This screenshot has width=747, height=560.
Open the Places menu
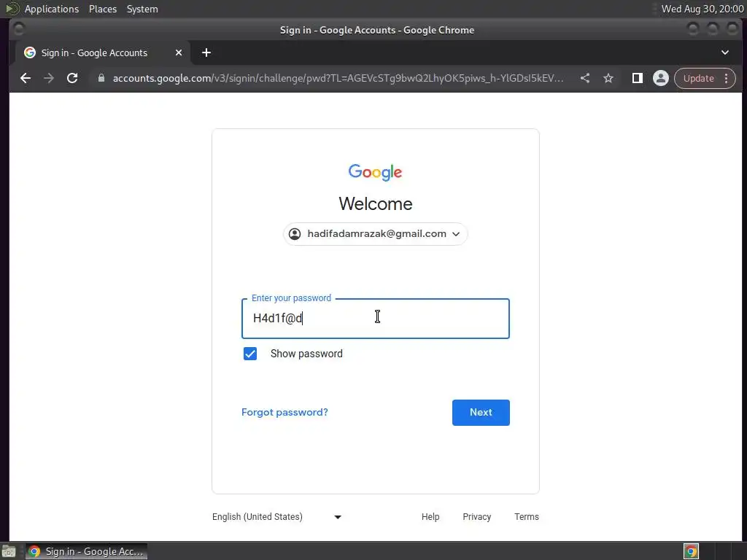tap(103, 9)
